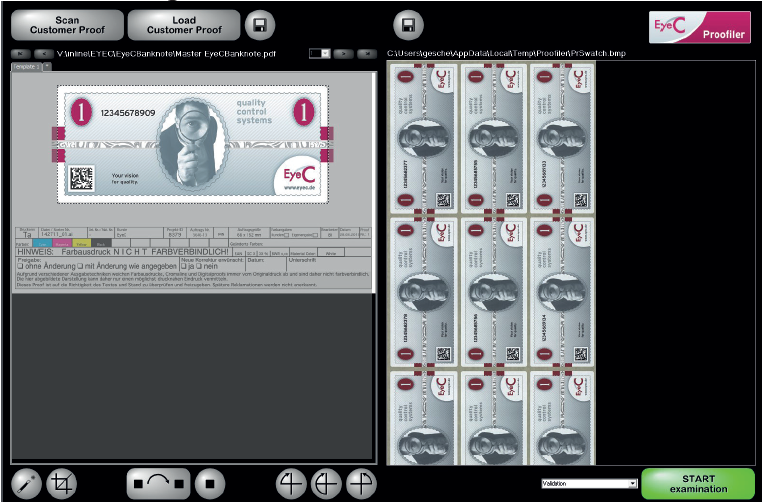The height and width of the screenshot is (502, 762).
Task: Click the sample file path ending in 'PrSwatch.bmp'
Action: pyautogui.click(x=506, y=53)
